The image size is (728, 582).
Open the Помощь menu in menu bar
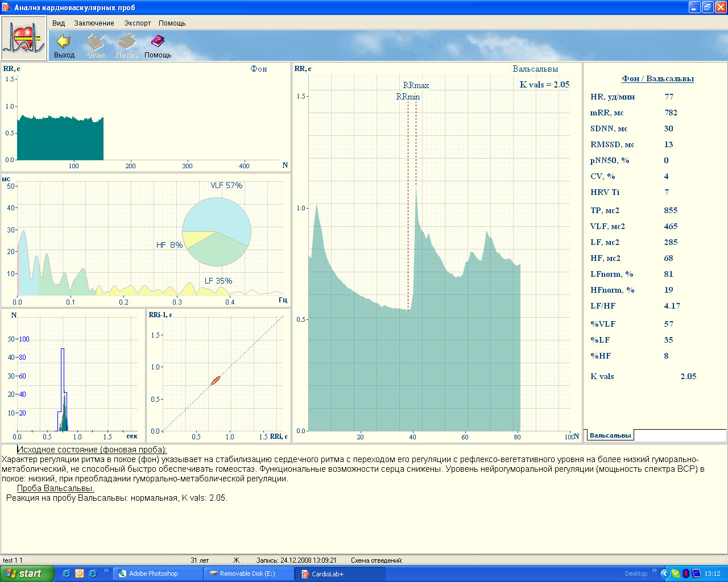[172, 23]
